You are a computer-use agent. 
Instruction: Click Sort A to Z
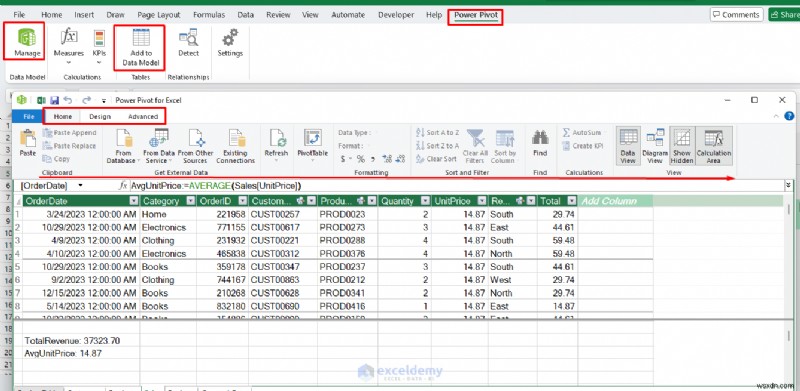point(438,133)
